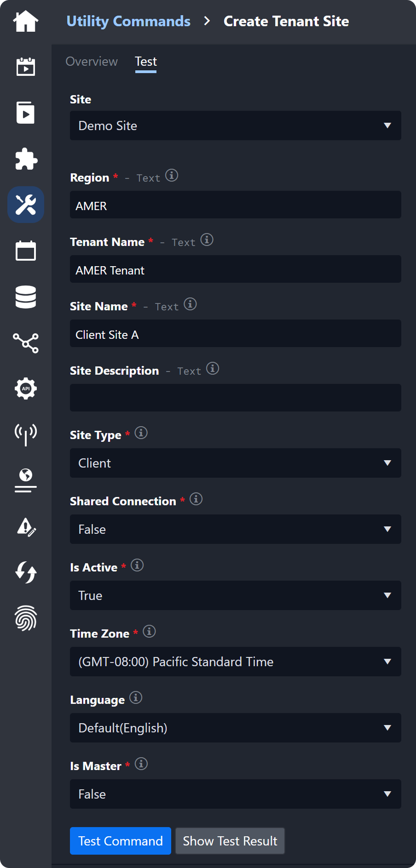Image resolution: width=416 pixels, height=868 pixels.
Task: Change the Is Active dropdown value
Action: (235, 595)
